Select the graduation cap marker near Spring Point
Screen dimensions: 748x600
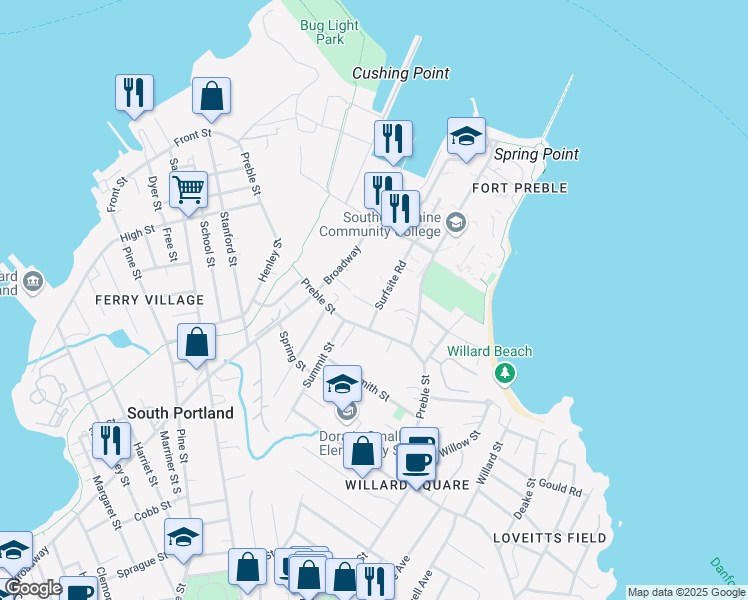click(466, 135)
